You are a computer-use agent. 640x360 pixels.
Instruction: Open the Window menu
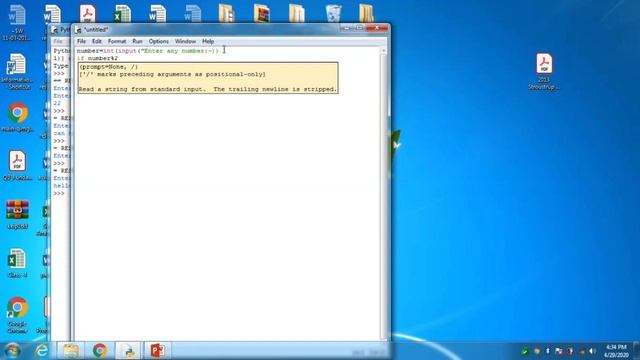(185, 41)
